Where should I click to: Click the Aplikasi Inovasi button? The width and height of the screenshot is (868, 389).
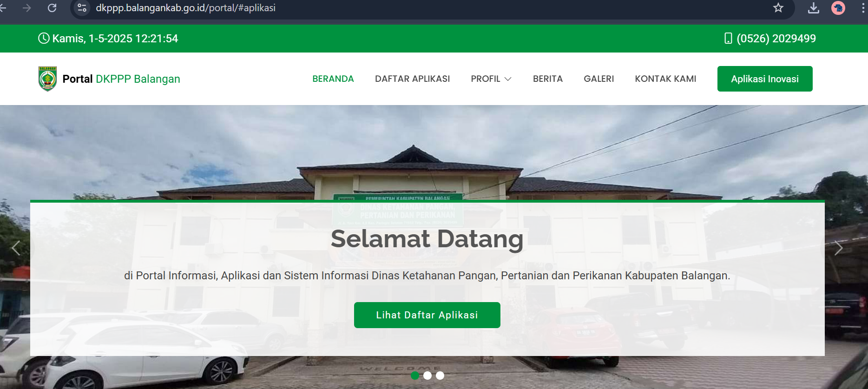click(x=765, y=79)
